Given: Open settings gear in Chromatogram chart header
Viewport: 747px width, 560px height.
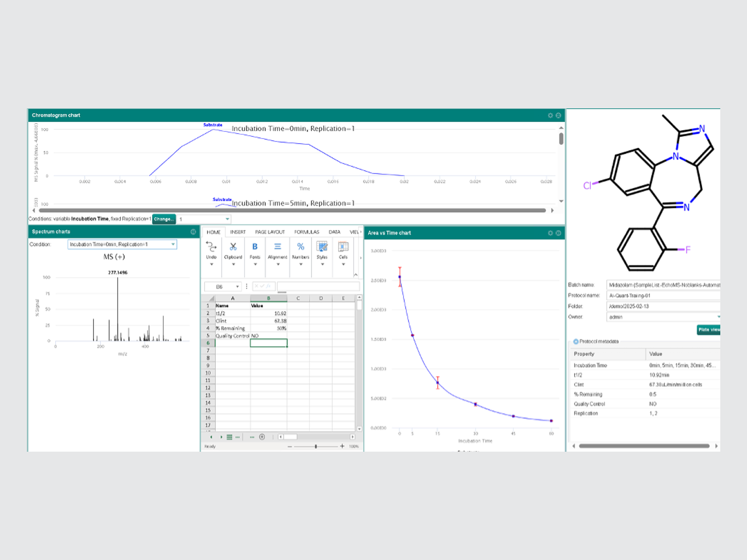Looking at the screenshot, I should [x=550, y=115].
